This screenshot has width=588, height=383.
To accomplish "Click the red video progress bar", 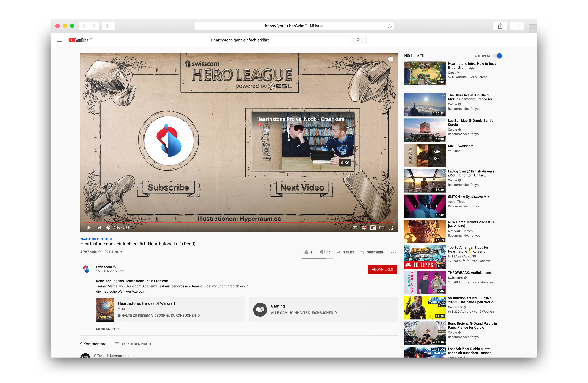I will tap(237, 223).
